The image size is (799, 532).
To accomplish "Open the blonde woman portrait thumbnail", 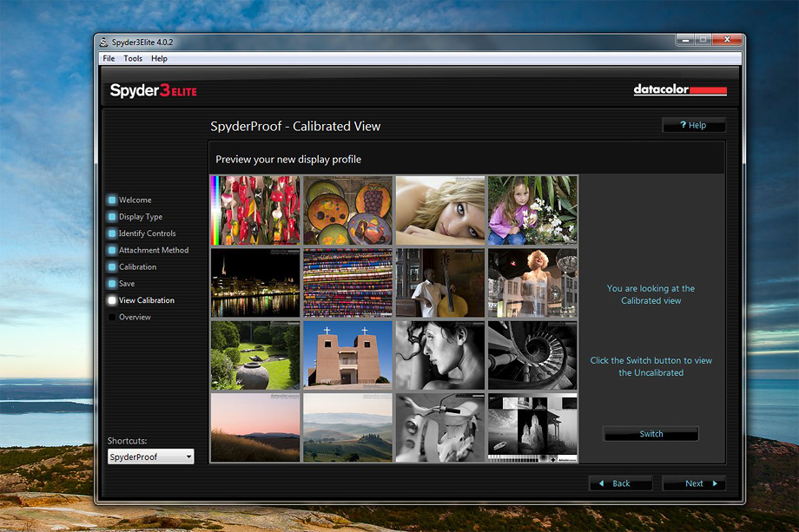I will tap(440, 210).
